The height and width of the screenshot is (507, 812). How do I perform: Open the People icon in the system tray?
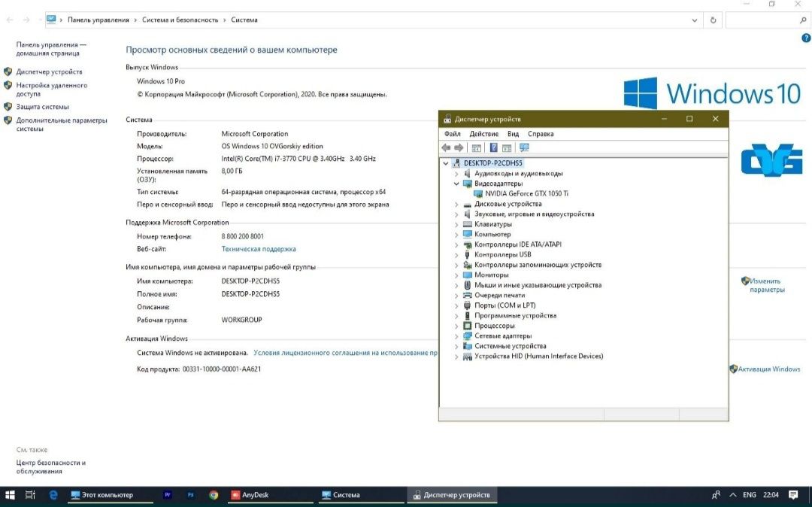click(x=716, y=495)
